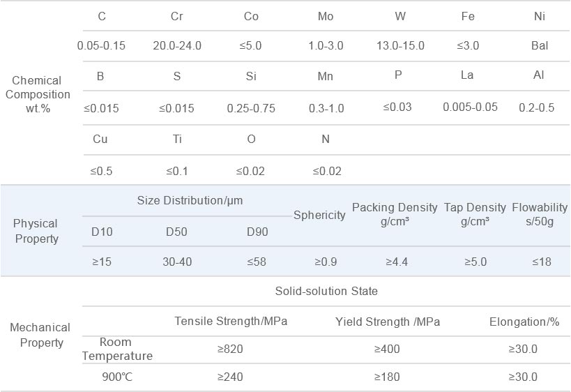
Task: Click the Solid-solution State heading
Action: (326, 291)
